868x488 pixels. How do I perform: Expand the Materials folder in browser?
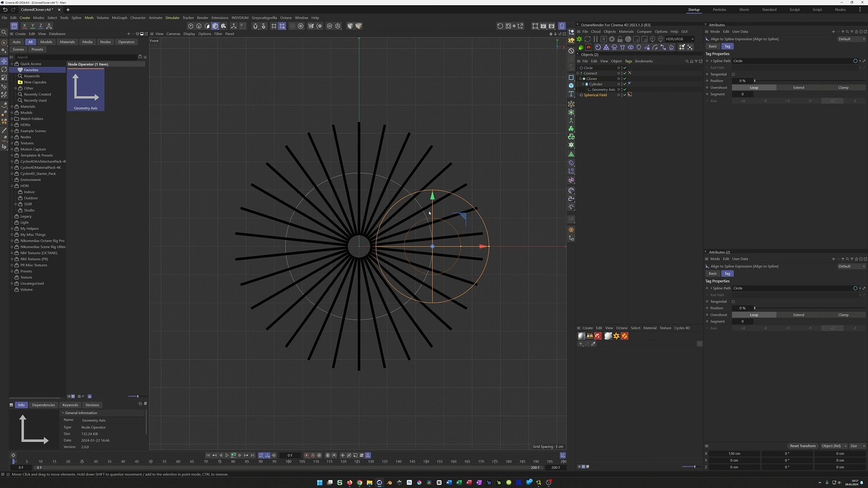[12, 106]
